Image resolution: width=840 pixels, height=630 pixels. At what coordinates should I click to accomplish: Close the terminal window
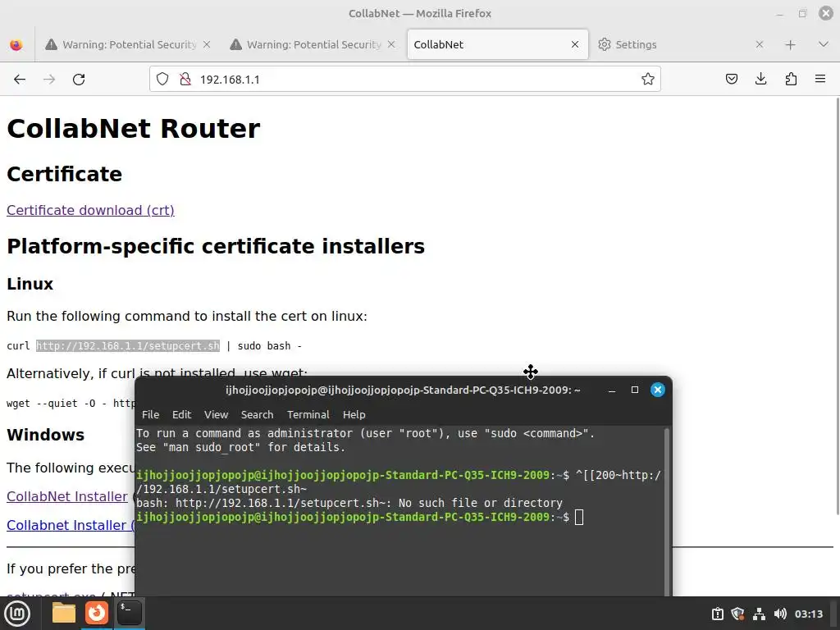tap(658, 390)
